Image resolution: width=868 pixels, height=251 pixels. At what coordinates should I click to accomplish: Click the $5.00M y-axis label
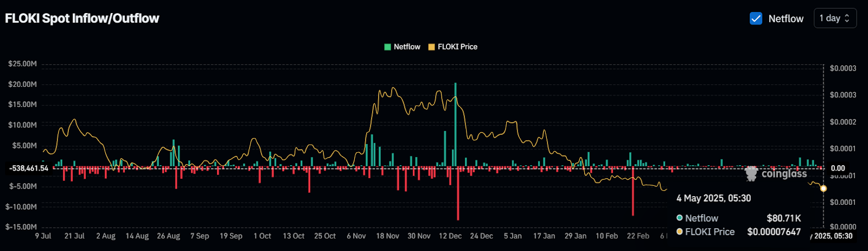click(24, 146)
